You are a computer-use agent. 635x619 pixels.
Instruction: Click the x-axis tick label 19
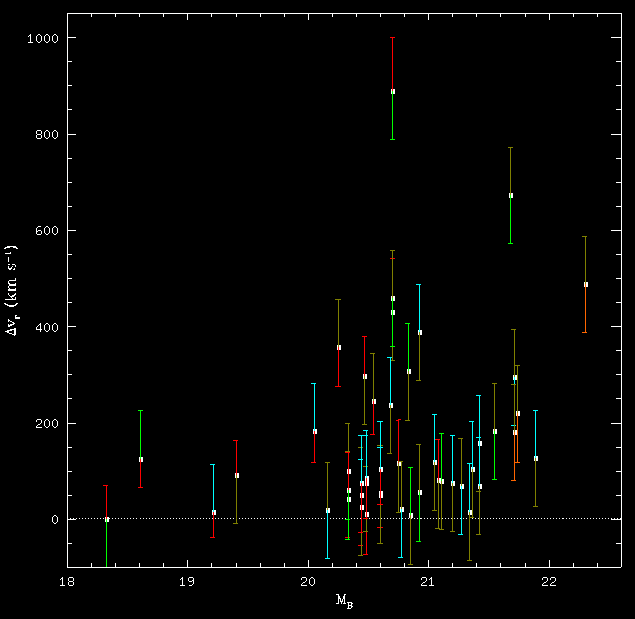187,582
